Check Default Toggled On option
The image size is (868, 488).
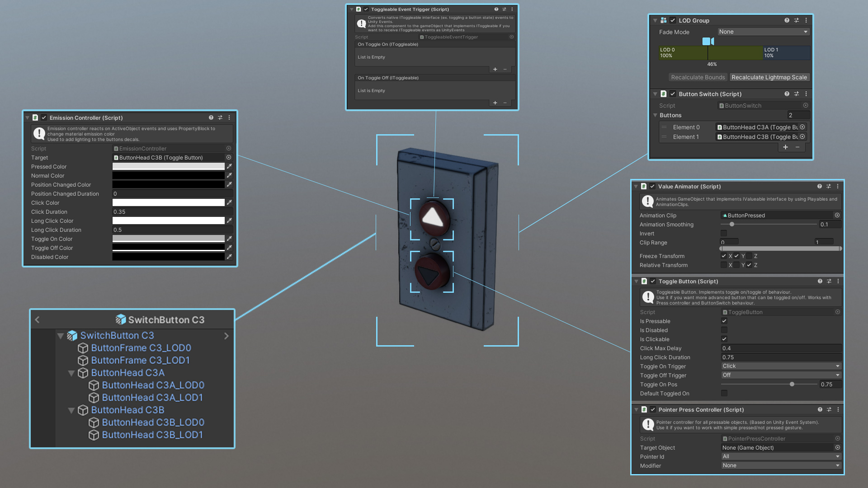coord(724,394)
